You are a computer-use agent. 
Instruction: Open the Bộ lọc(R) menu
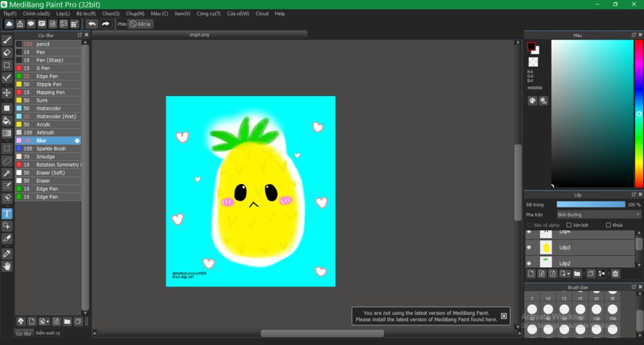86,14
